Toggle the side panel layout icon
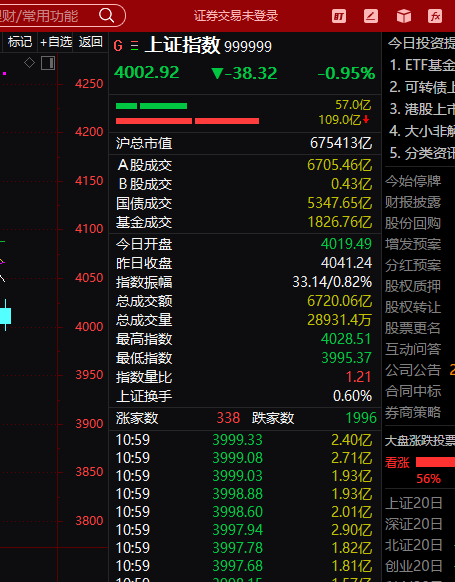Viewport: 455px width, 582px height. 48,63
